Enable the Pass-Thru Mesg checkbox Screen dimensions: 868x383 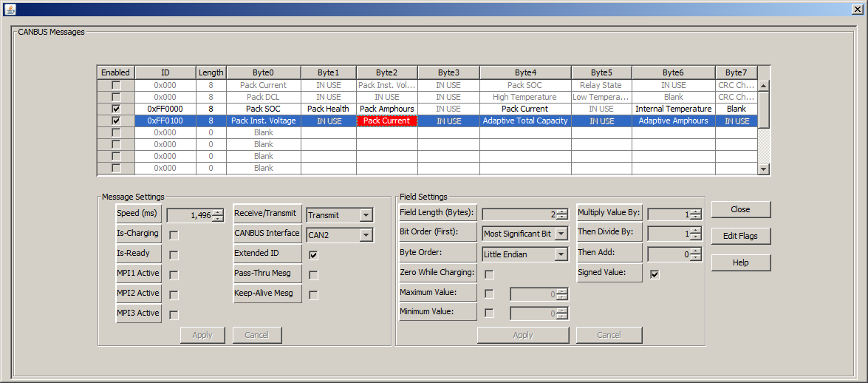[x=314, y=276]
